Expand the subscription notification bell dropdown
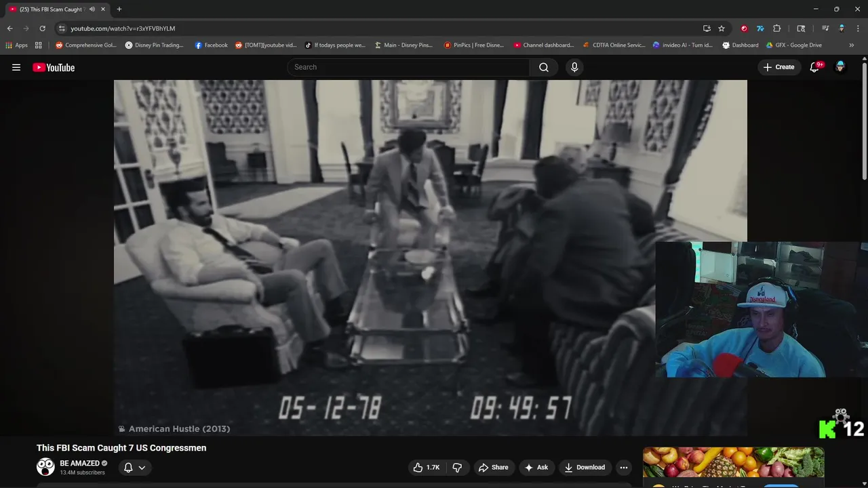This screenshot has height=488, width=868. [x=134, y=467]
